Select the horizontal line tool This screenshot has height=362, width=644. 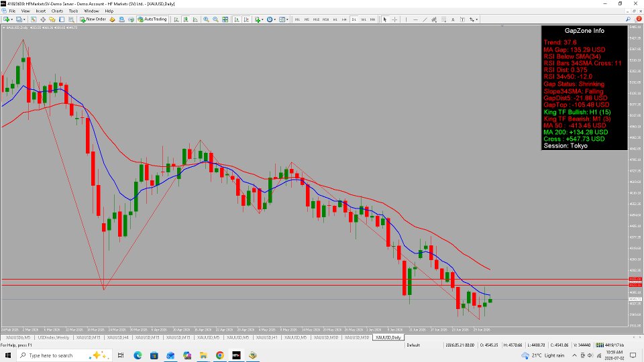click(x=416, y=19)
